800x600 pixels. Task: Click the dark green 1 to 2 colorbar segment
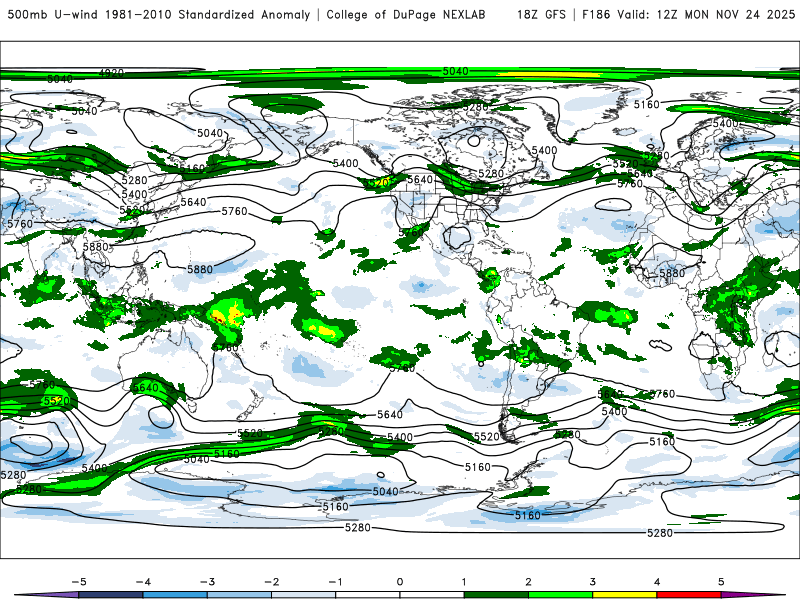(496, 595)
